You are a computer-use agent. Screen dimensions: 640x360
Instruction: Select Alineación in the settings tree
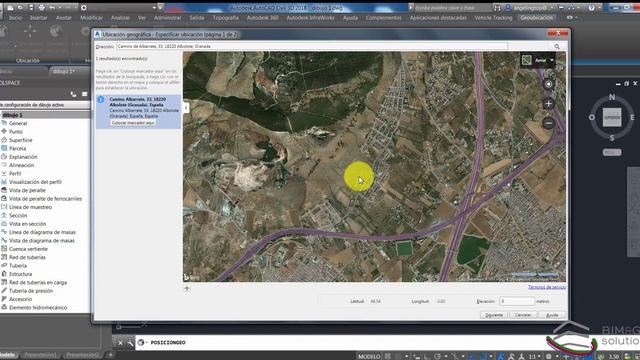[21, 165]
